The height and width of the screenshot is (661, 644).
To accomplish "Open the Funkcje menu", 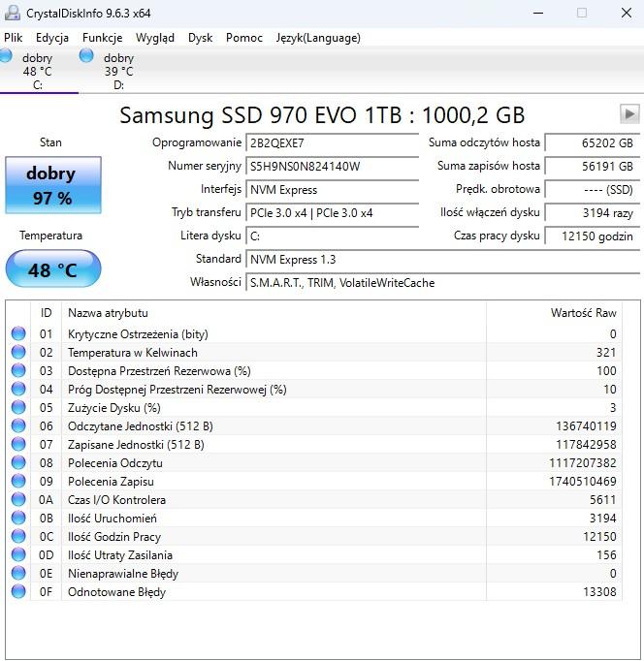I will click(102, 38).
